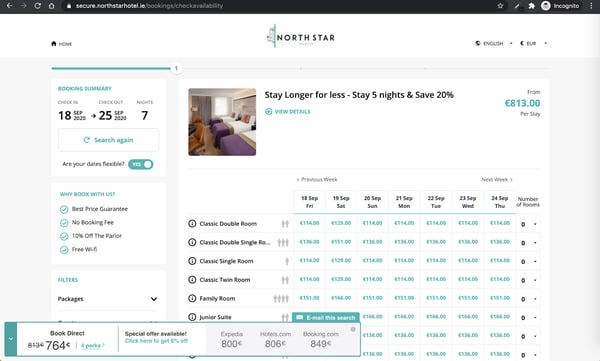Screen dimensions: 600x361
Task: Open info icon for Family Room
Action: tap(192, 298)
